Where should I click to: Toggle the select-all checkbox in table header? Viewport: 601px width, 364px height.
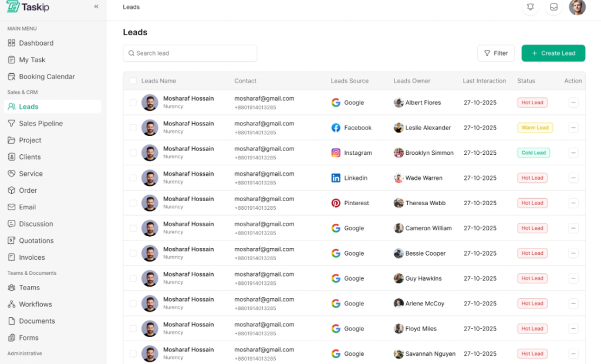(x=133, y=81)
